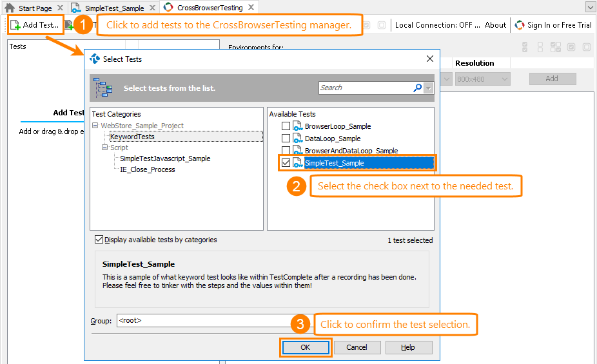Click the SimpleTest_Sample tab keyword test icon
Image resolution: width=597 pixels, height=364 pixels.
(76, 8)
